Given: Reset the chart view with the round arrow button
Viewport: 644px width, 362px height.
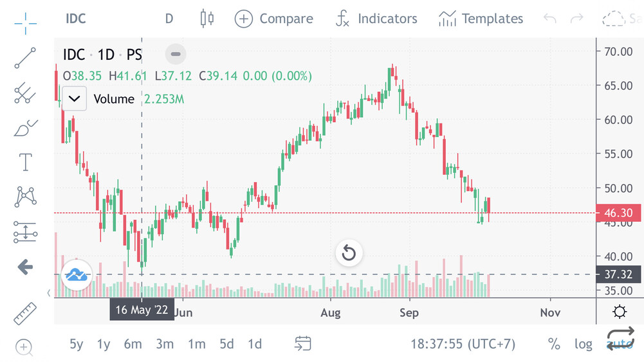Looking at the screenshot, I should click(348, 253).
